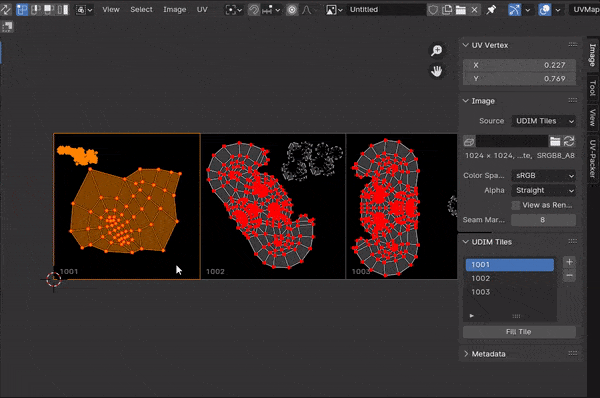
Task: Click the pan hand gizmo
Action: pos(437,71)
